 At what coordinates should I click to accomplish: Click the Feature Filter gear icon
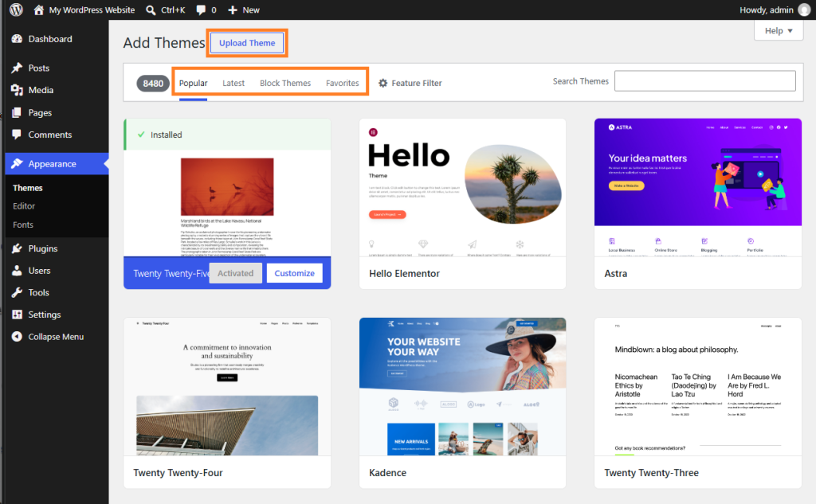tap(383, 84)
